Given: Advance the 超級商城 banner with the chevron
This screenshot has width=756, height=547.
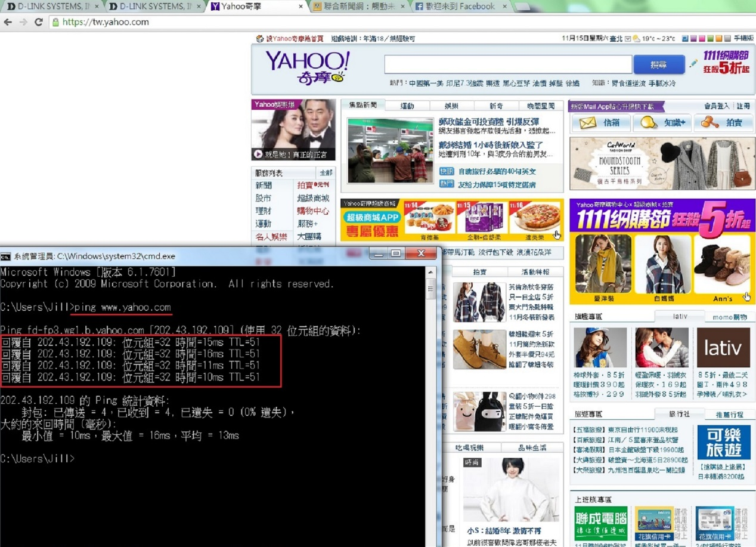Looking at the screenshot, I should point(556,234).
